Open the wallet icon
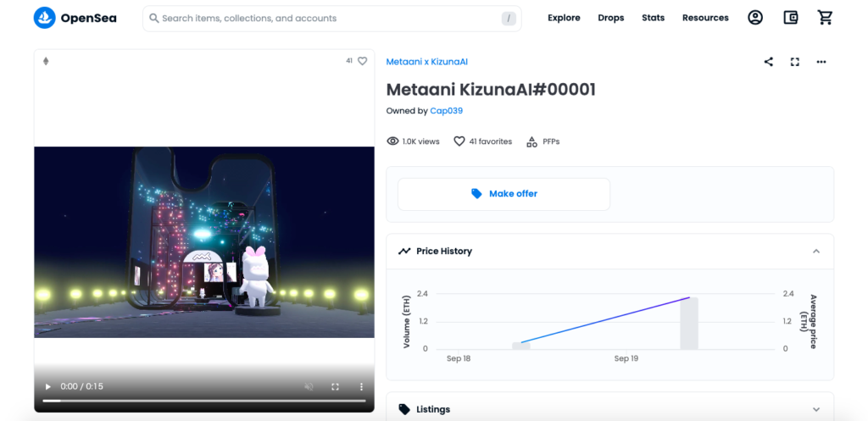This screenshot has height=421, width=868. (x=791, y=18)
